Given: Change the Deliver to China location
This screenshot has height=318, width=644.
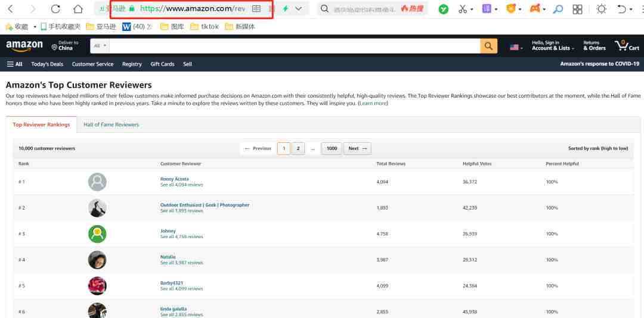Looking at the screenshot, I should 65,45.
